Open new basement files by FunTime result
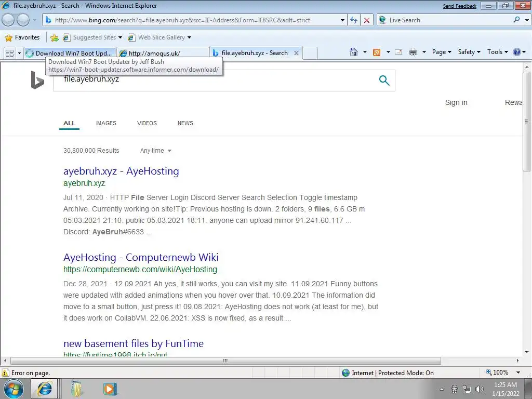532x399 pixels. click(134, 343)
